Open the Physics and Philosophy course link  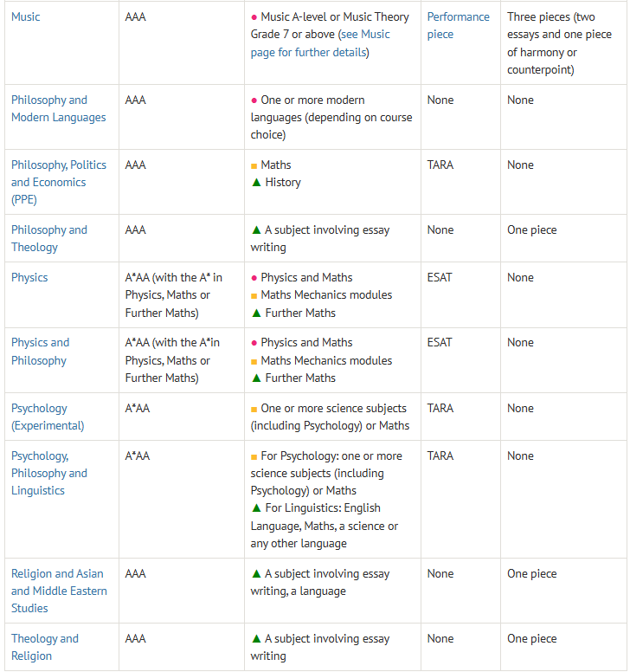point(40,351)
